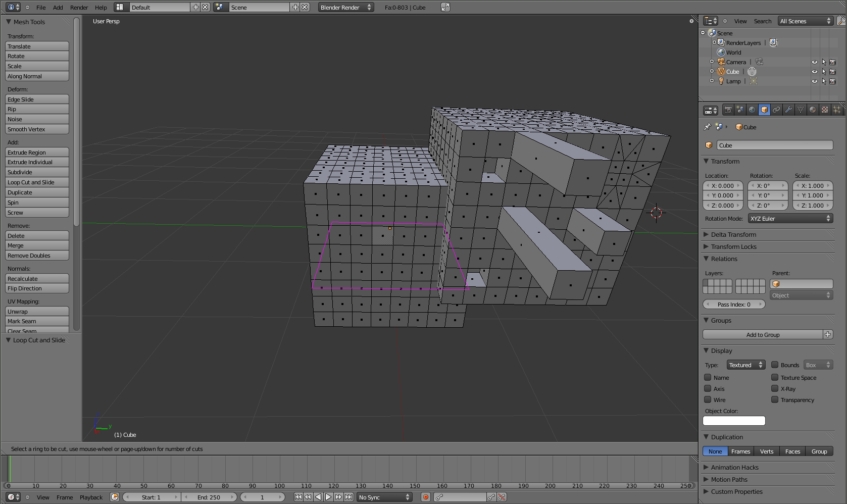The width and height of the screenshot is (847, 504).
Task: Expand the Camera item in outliner tree
Action: point(712,62)
